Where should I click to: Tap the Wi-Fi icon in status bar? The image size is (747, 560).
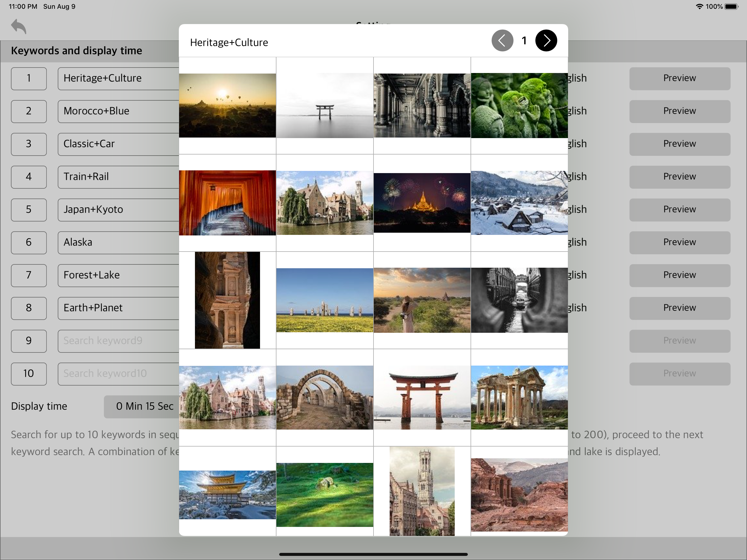point(699,6)
